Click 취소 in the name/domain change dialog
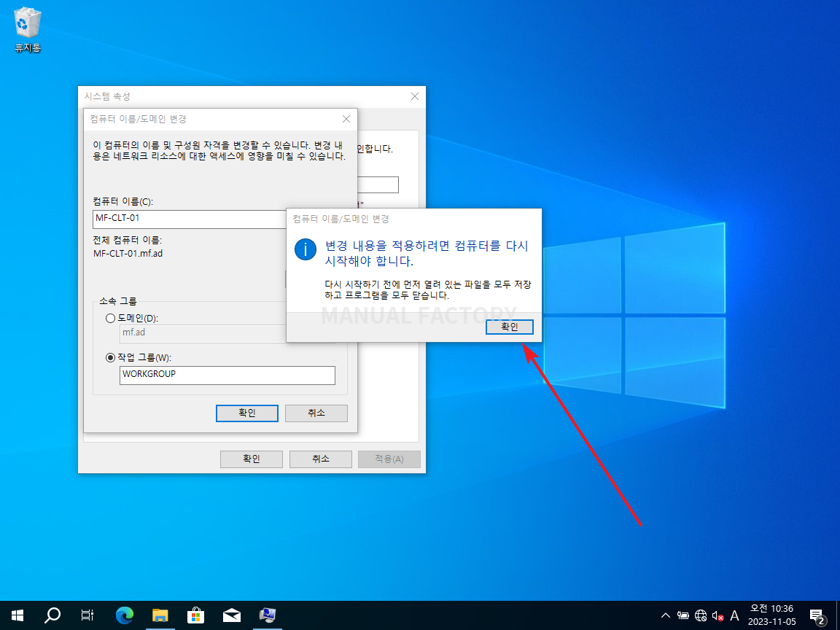Screen dimensions: 840x630 (x=316, y=413)
